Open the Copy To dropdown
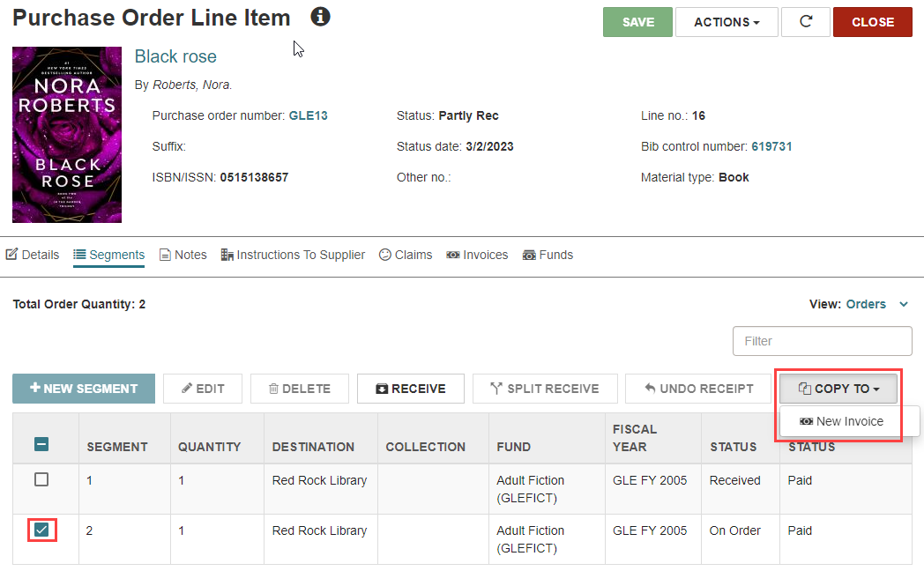 tap(838, 389)
